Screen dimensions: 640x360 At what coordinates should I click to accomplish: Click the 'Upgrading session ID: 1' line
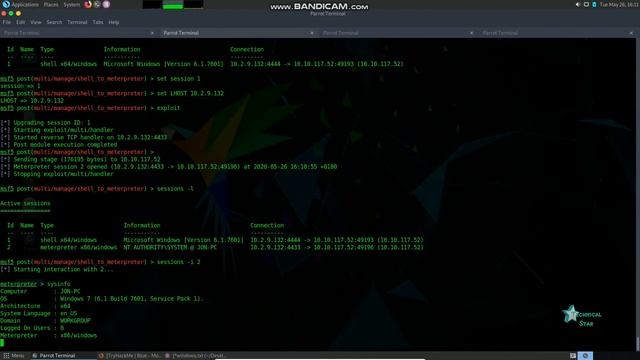click(x=45, y=122)
